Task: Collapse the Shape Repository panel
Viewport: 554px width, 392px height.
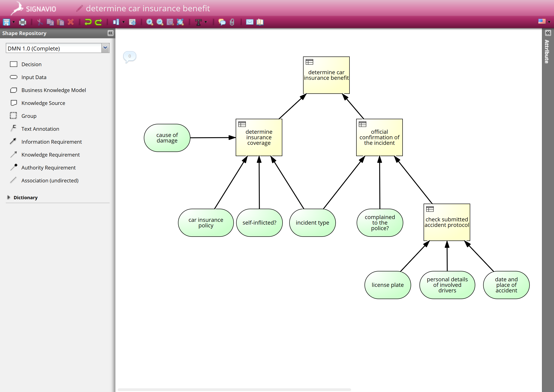Action: (110, 33)
